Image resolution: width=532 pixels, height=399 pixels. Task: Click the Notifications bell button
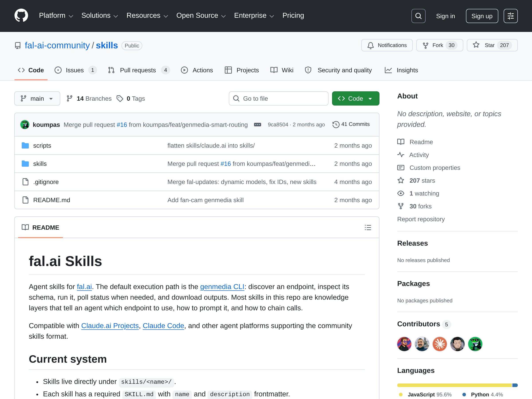pos(387,45)
